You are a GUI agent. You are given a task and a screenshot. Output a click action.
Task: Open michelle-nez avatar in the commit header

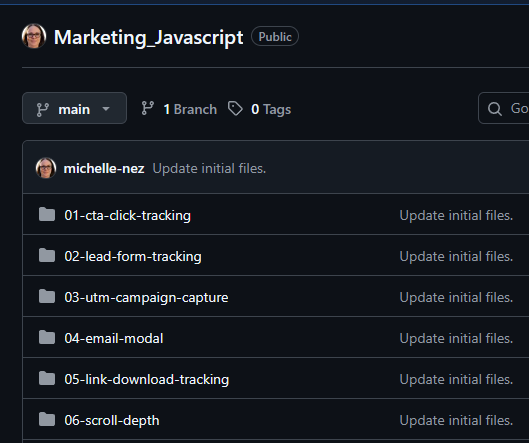coord(46,168)
